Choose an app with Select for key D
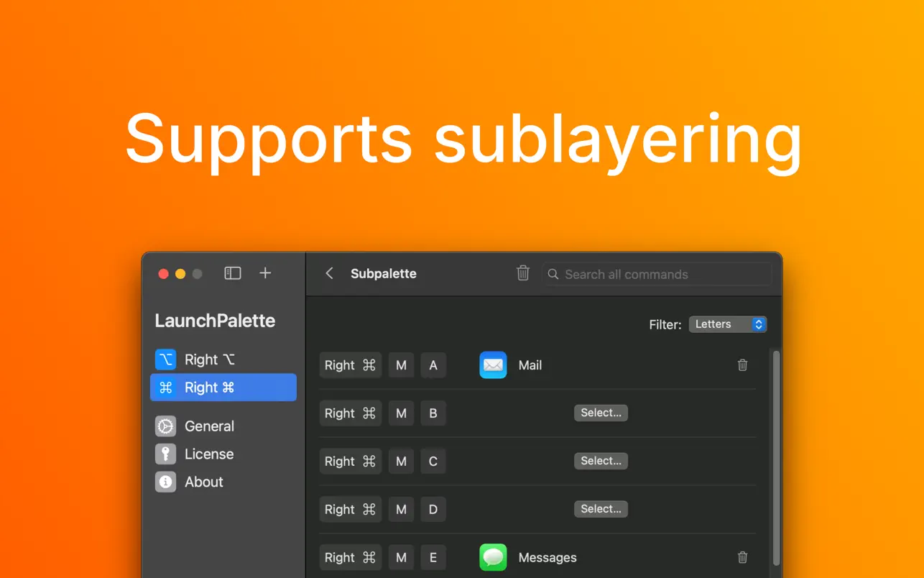Image resolution: width=924 pixels, height=578 pixels. click(x=601, y=509)
